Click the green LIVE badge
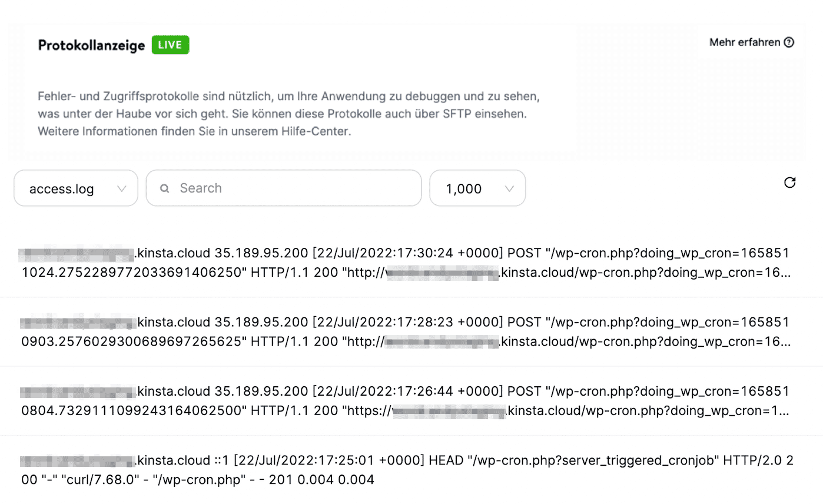Image resolution: width=823 pixels, height=504 pixels. click(x=170, y=44)
